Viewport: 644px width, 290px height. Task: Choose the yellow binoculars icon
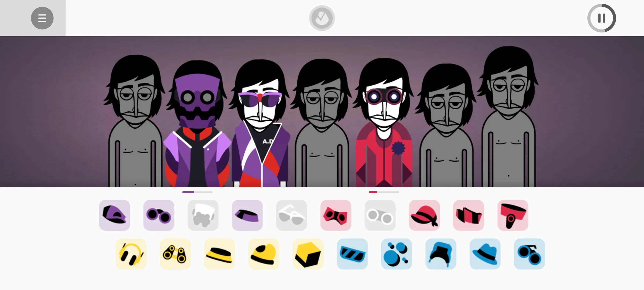point(175,254)
